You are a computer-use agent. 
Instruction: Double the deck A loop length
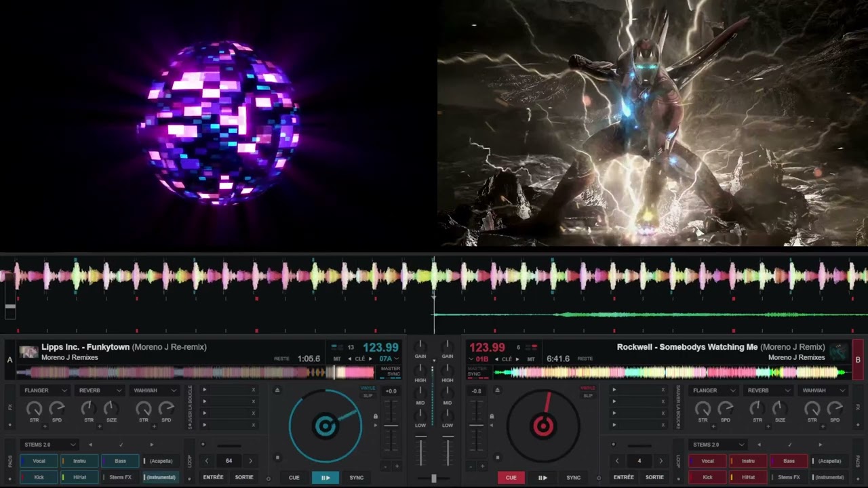click(250, 461)
